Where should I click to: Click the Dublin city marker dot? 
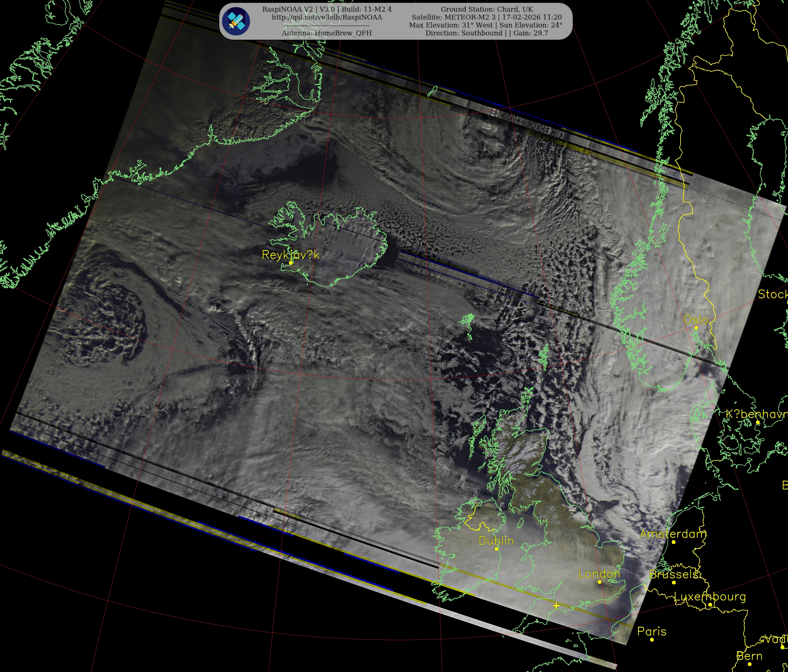click(x=496, y=549)
